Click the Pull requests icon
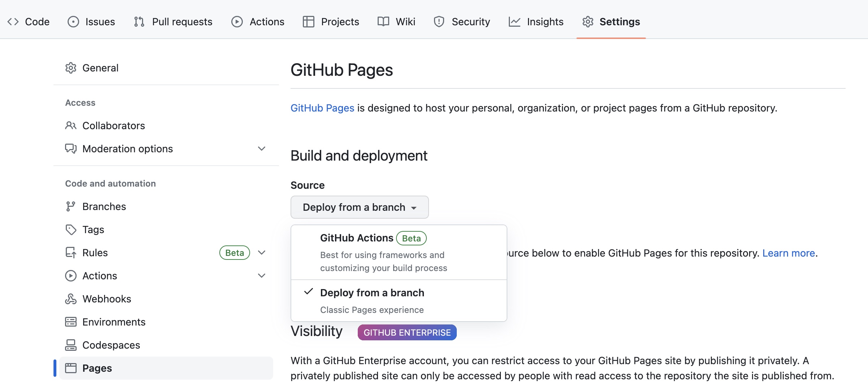 (x=138, y=21)
